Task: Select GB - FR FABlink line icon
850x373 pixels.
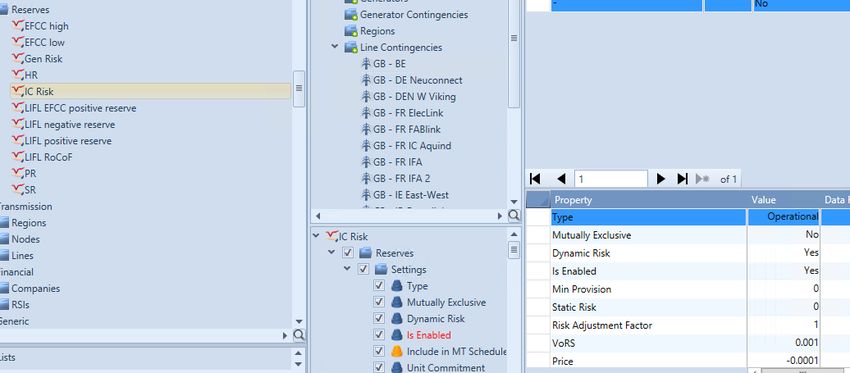Action: (x=366, y=129)
